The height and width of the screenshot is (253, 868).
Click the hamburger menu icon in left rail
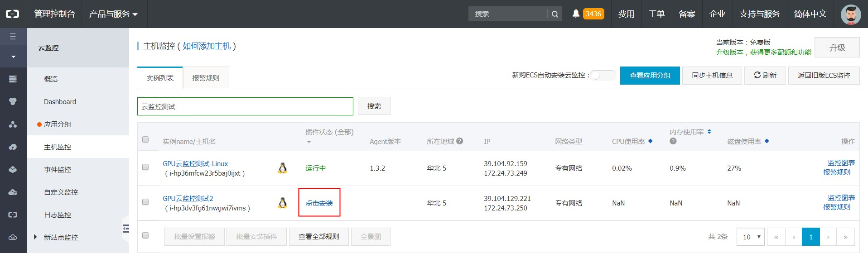tap(13, 36)
